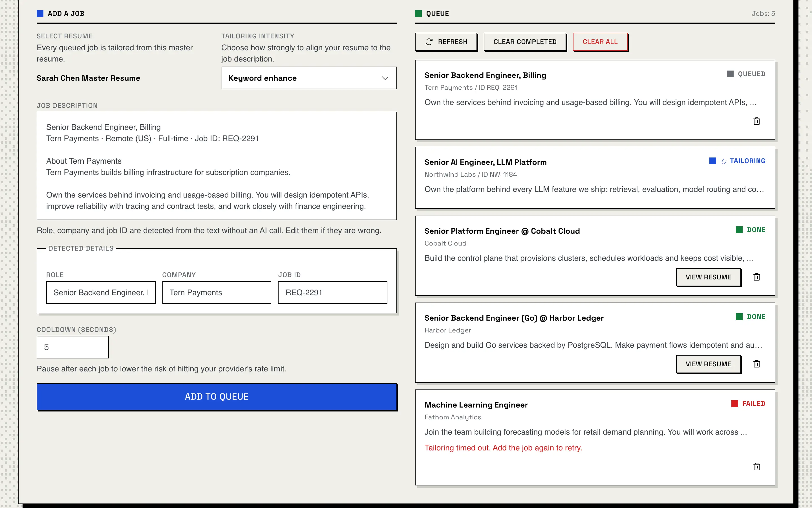View resume for Cobalt Cloud job
This screenshot has width=812, height=508.
point(708,277)
